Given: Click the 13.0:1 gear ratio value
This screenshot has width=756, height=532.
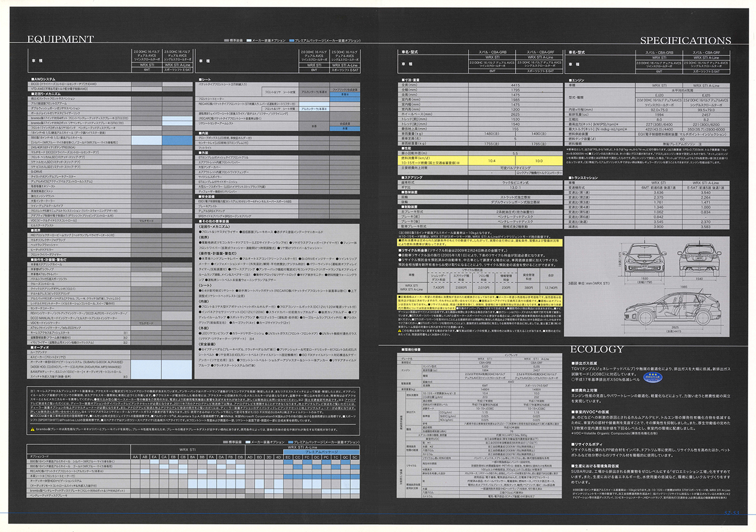Looking at the screenshot, I should 515,187.
